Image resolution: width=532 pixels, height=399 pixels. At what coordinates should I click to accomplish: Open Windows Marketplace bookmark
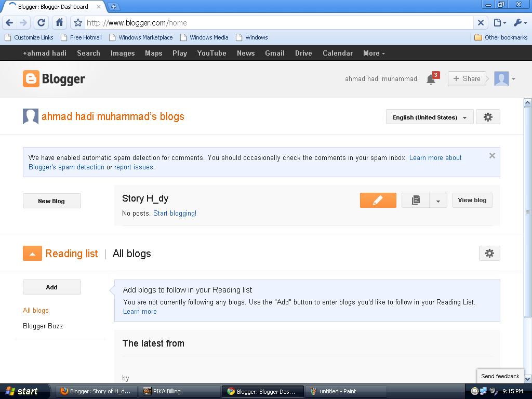pyautogui.click(x=141, y=37)
